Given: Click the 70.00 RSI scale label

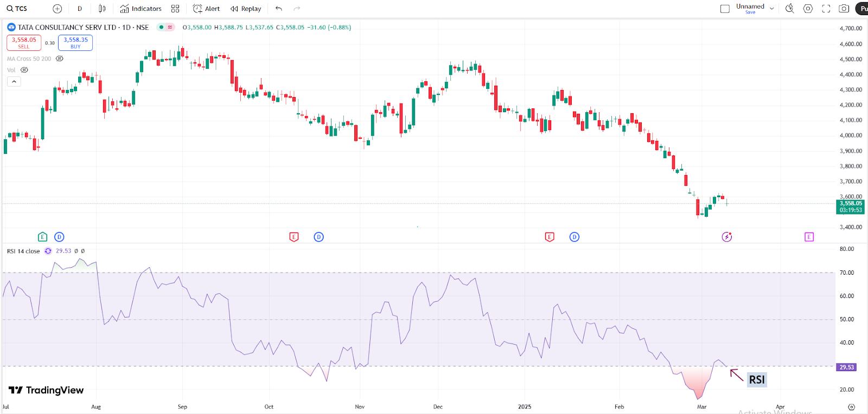Looking at the screenshot, I should [847, 273].
